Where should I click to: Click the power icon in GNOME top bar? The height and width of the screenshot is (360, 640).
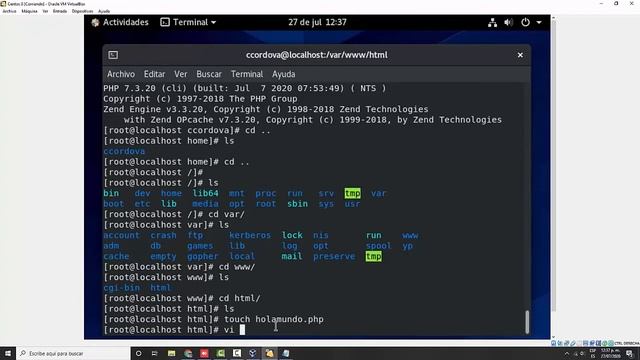(x=525, y=22)
